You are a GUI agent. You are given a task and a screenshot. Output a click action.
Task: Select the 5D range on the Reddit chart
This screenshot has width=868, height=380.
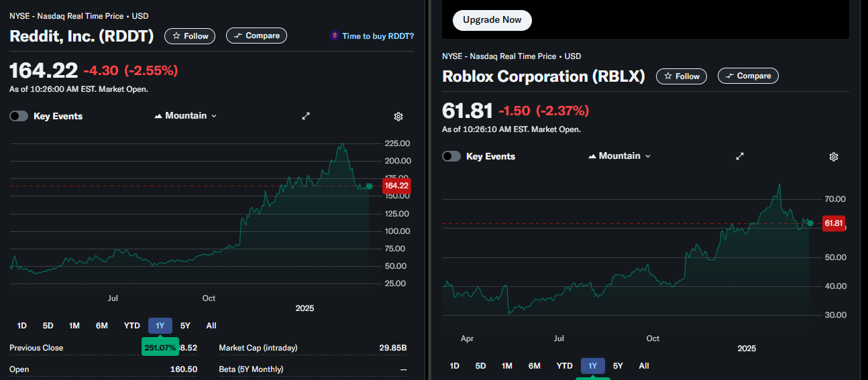[48, 326]
